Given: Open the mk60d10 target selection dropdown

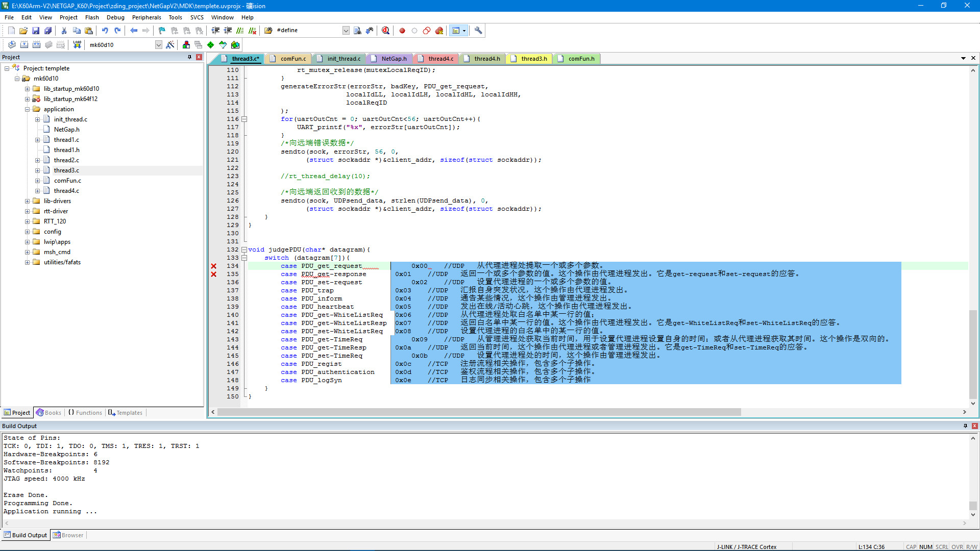Looking at the screenshot, I should point(159,45).
